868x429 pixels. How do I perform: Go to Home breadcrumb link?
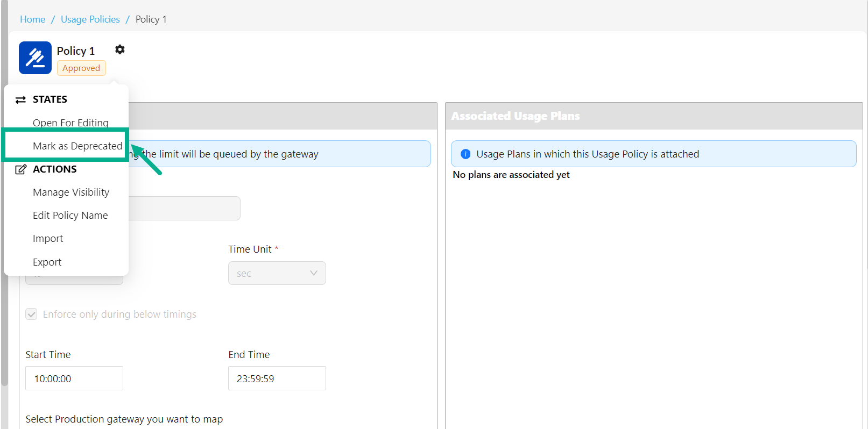point(32,19)
